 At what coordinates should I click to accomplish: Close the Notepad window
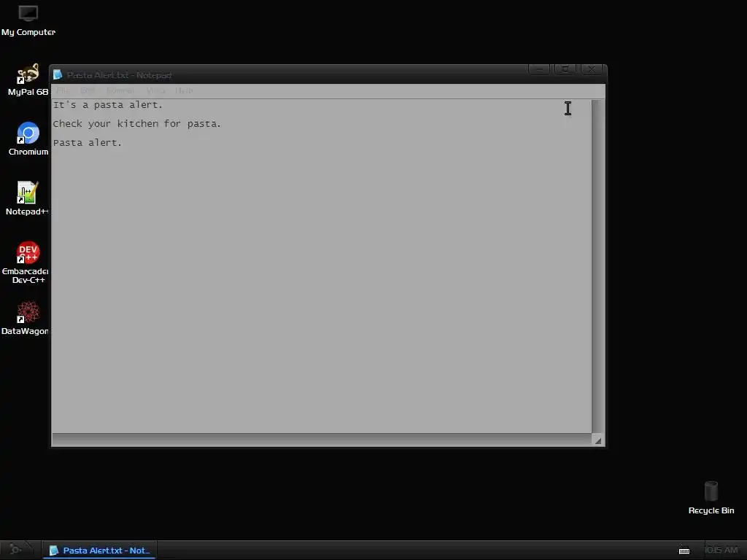592,69
